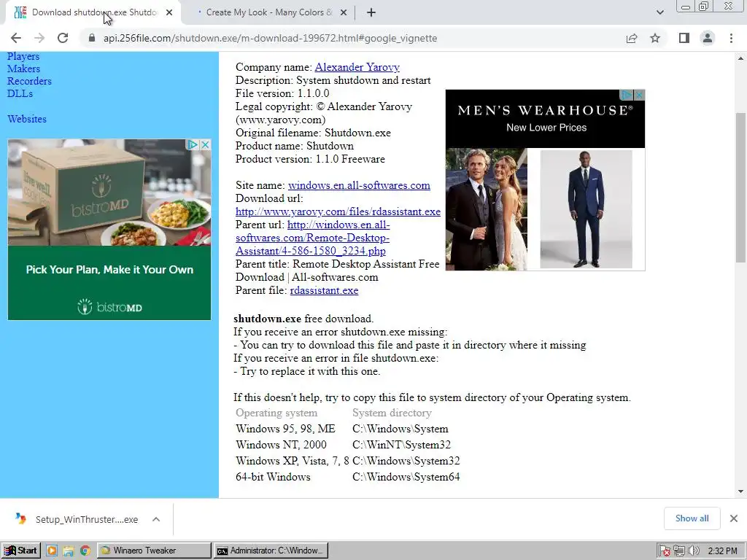Open the Men's Wearhouse suit ad

(x=545, y=180)
